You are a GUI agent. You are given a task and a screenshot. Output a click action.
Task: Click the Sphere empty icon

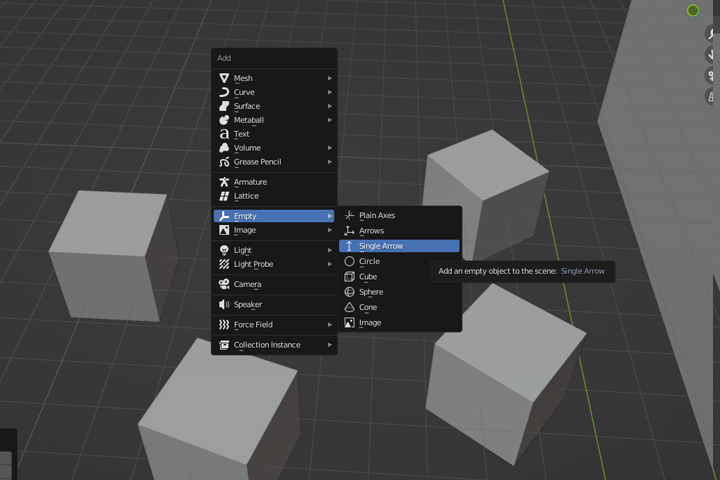click(349, 292)
